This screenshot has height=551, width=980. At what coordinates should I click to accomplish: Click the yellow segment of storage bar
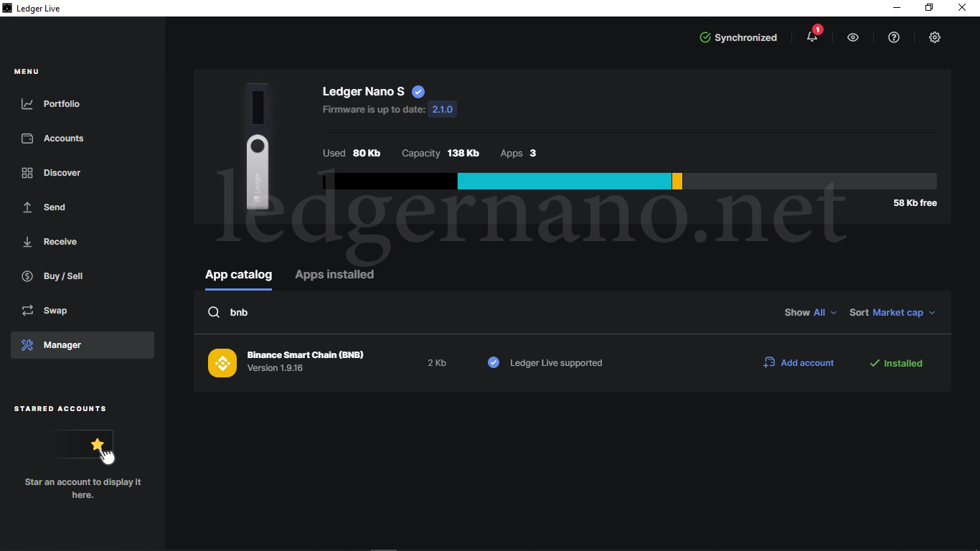click(x=677, y=182)
